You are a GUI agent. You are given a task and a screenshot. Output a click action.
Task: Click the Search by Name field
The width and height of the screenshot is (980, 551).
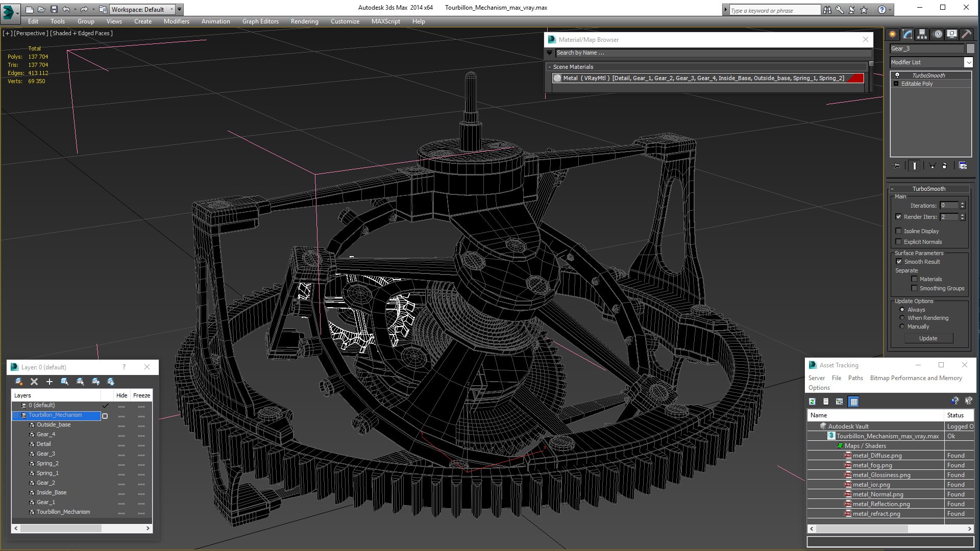point(713,53)
